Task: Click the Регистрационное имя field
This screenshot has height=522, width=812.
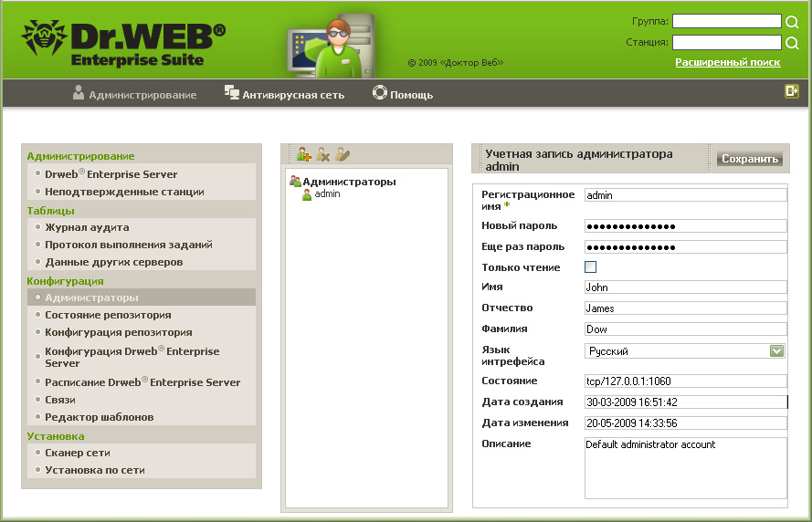Action: point(686,195)
